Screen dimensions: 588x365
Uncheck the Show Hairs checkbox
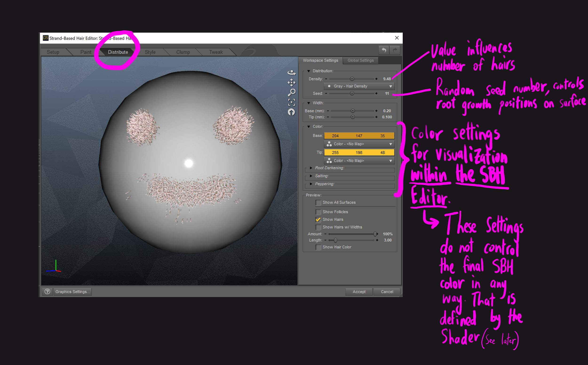click(x=318, y=219)
